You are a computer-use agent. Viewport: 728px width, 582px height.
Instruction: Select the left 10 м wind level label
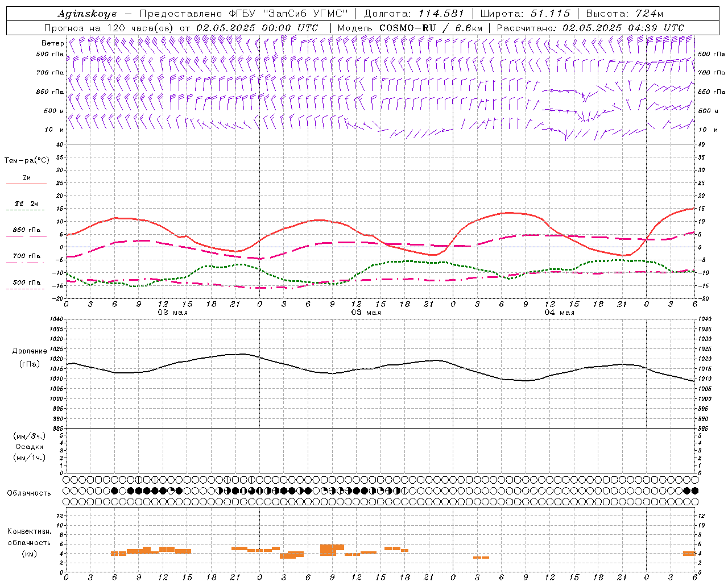(x=55, y=130)
